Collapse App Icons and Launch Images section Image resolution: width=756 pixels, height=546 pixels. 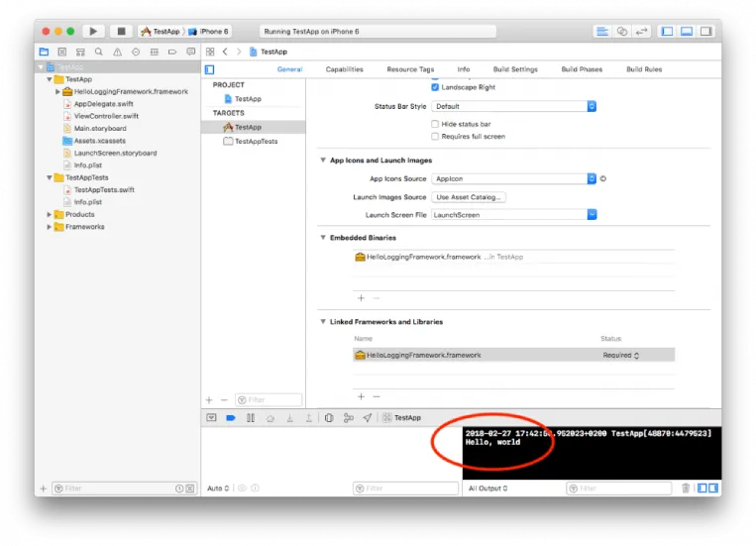323,161
